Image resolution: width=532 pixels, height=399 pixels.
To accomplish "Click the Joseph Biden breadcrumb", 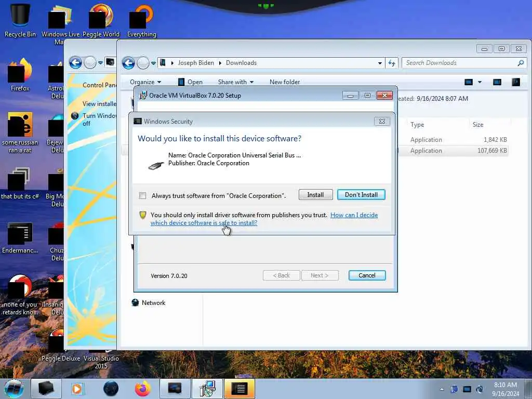I will 196,63.
